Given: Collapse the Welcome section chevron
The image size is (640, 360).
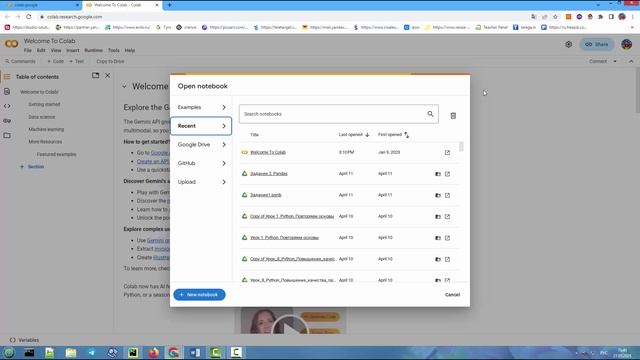Looking at the screenshot, I should coord(124,87).
